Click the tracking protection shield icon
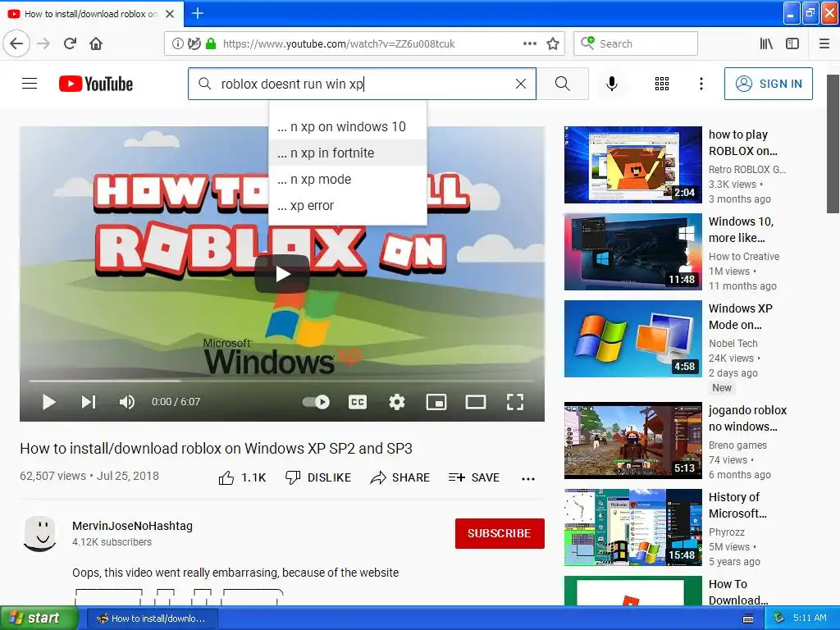The height and width of the screenshot is (630, 840). 194,43
